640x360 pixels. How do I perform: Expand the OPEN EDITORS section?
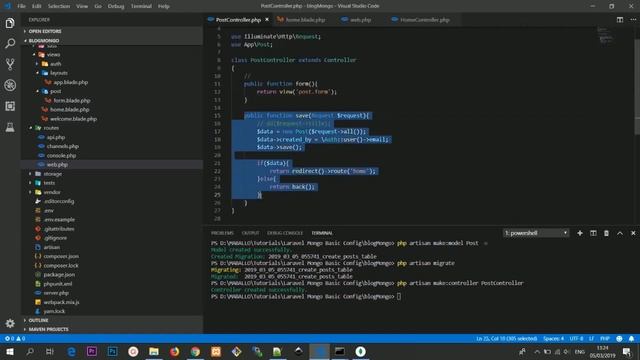[x=112, y=31]
